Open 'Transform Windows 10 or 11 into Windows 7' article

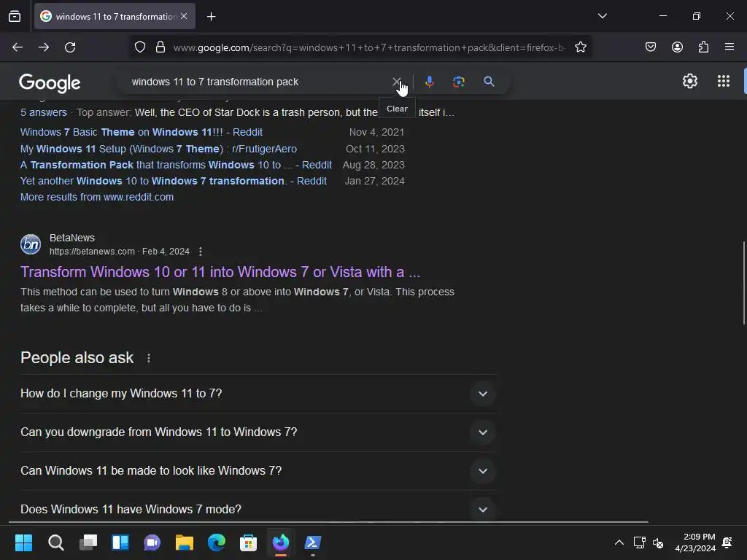220,272
